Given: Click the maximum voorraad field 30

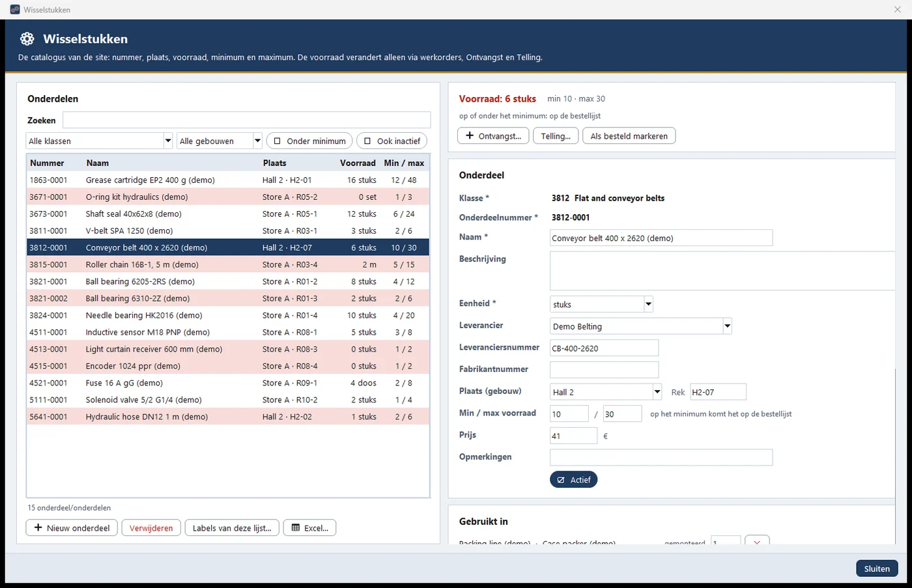Looking at the screenshot, I should [x=622, y=413].
